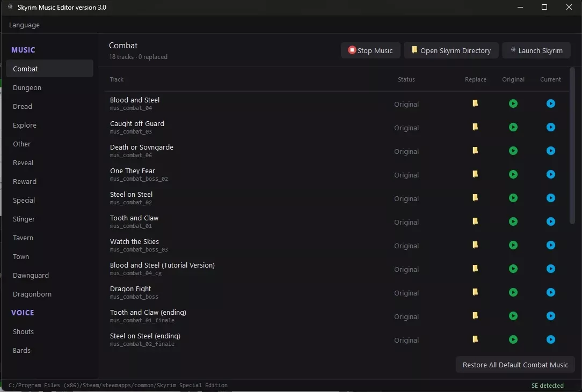This screenshot has width=582, height=392.
Task: Play current Watch the Skies
Action: click(x=550, y=245)
